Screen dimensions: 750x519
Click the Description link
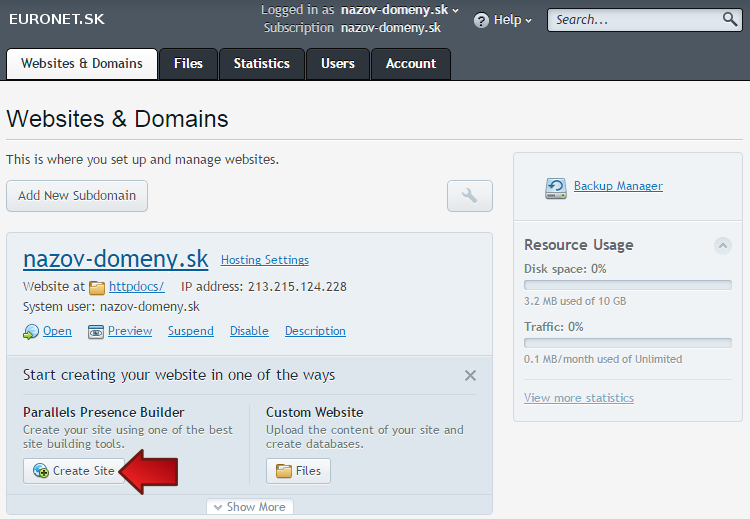[x=315, y=331]
